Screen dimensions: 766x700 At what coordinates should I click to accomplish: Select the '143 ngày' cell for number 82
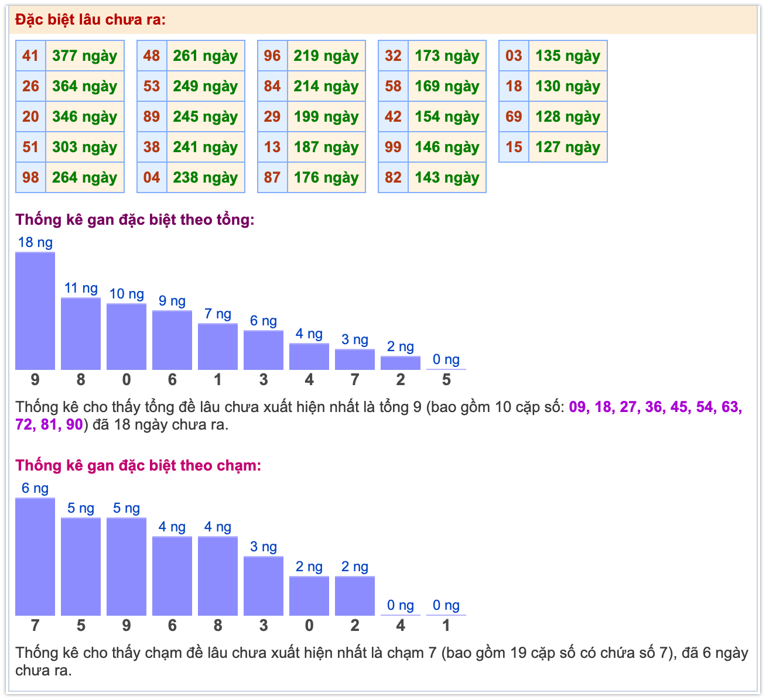(x=446, y=177)
